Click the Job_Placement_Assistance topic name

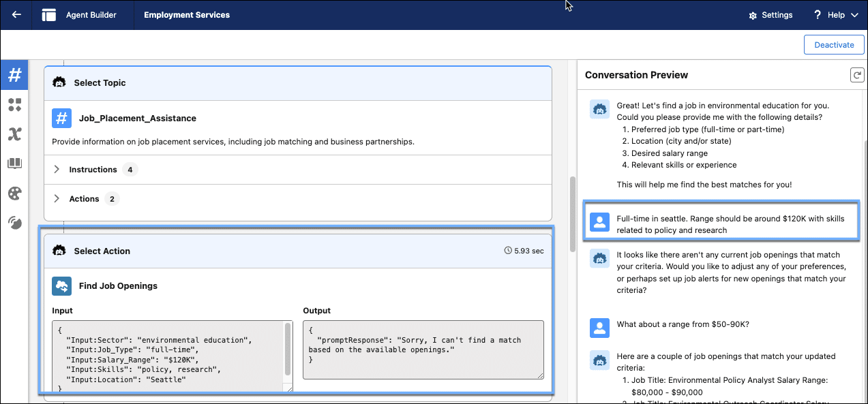[138, 119]
